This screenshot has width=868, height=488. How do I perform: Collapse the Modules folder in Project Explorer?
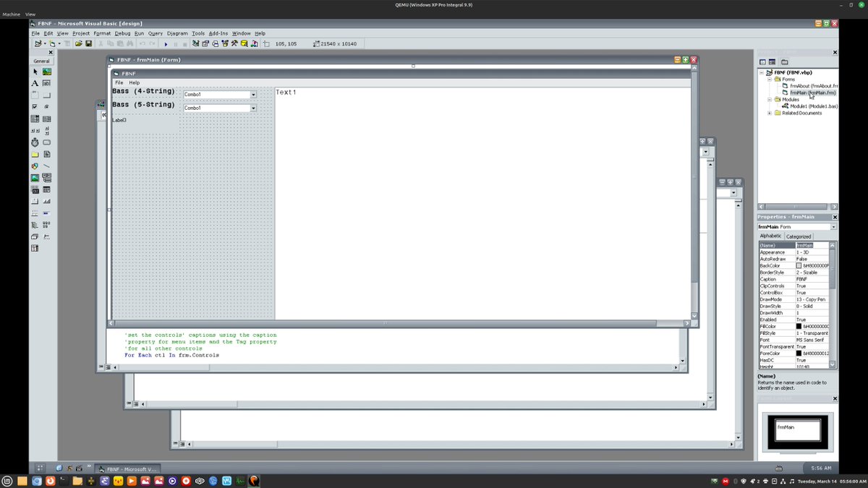coord(770,100)
